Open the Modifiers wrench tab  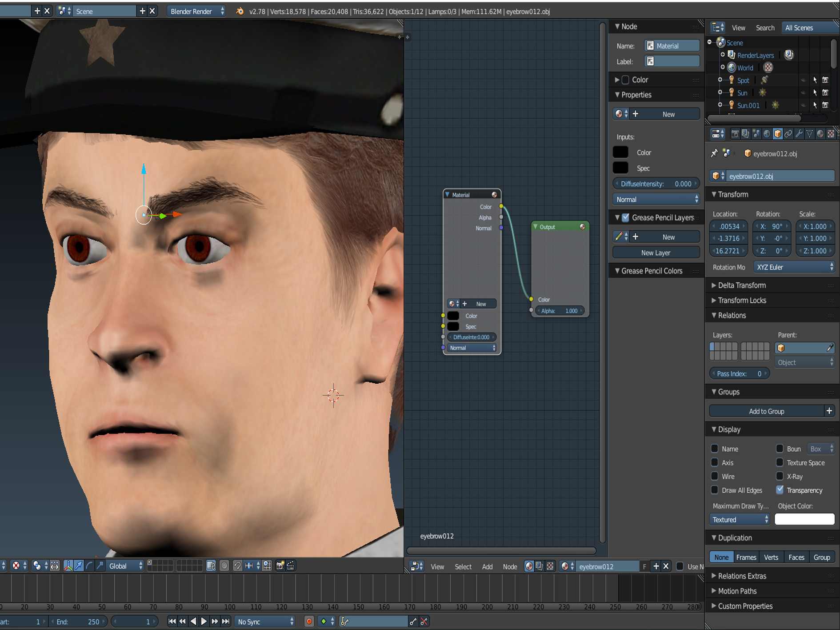pyautogui.click(x=799, y=133)
